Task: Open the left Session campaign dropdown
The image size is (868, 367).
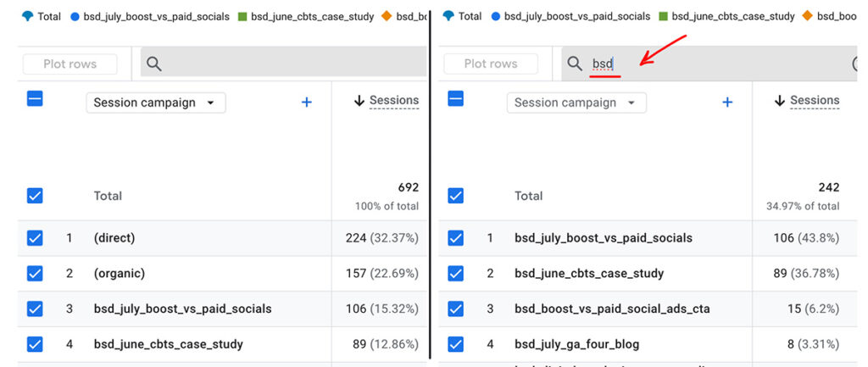Action: click(156, 103)
